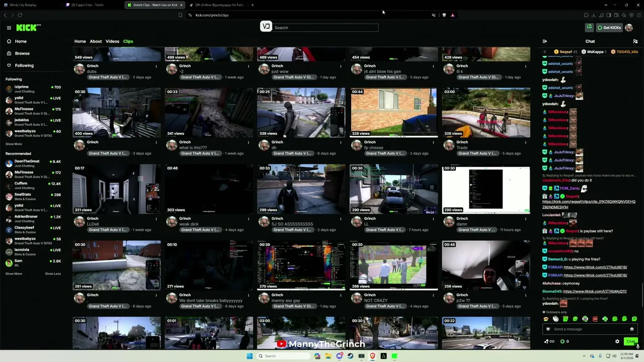Open clip titled 'We dont take breaks babyyyyyyy'
Viewport: 644px width, 362px height.
click(x=211, y=301)
